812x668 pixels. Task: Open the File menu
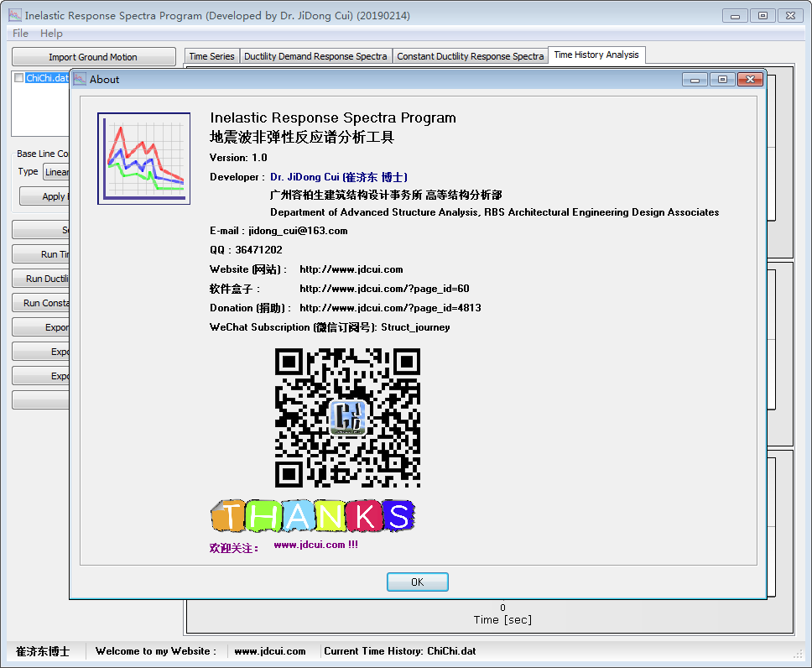pyautogui.click(x=20, y=34)
